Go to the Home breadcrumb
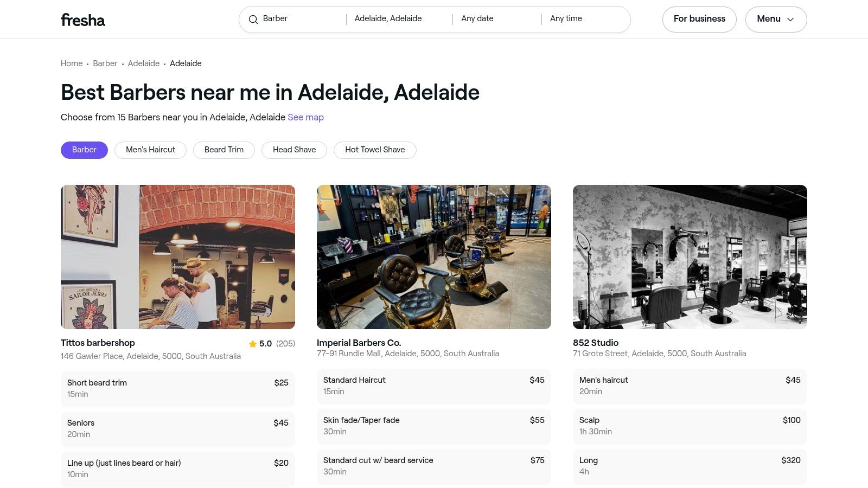The width and height of the screenshot is (868, 488). tap(72, 63)
